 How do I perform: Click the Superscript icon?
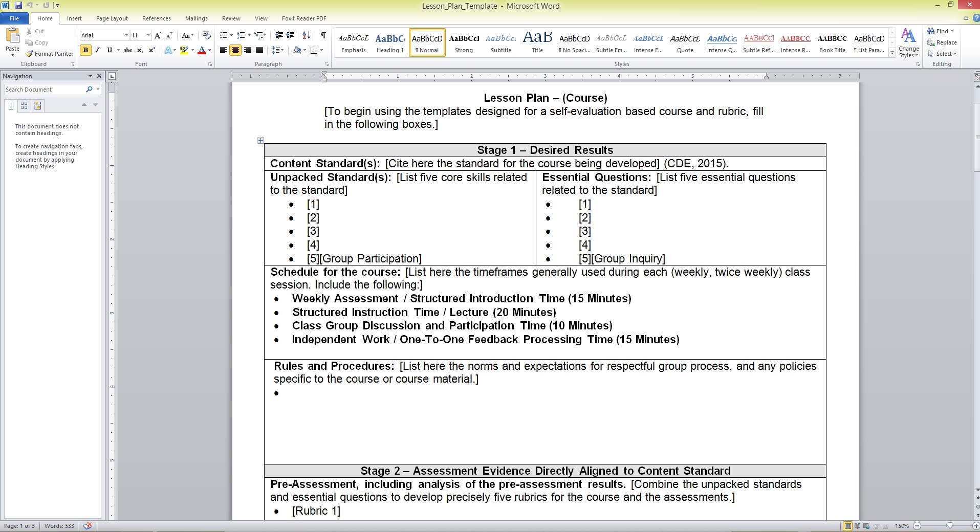click(x=152, y=50)
